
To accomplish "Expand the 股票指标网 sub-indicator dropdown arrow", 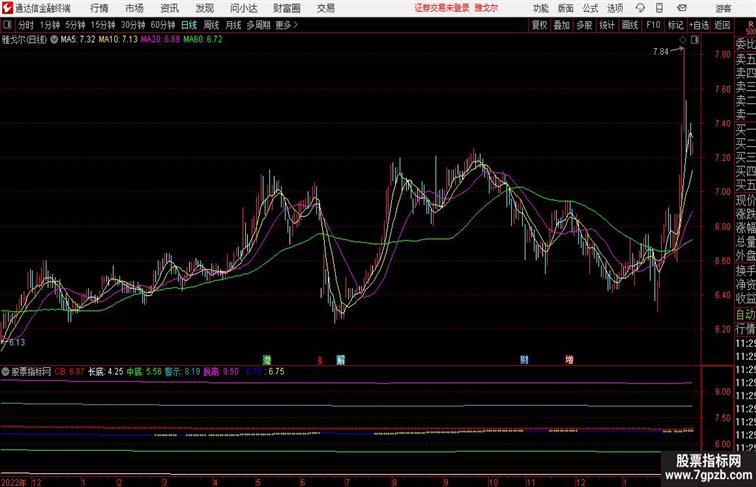I will [6, 372].
